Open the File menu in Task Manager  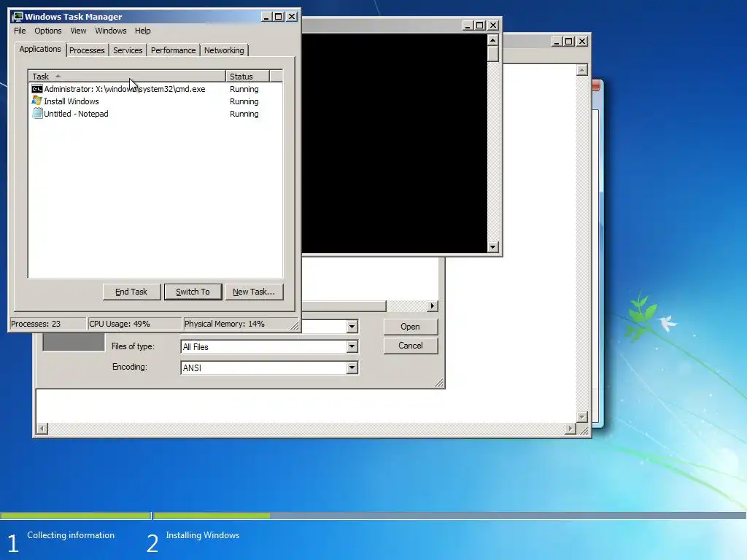click(20, 31)
